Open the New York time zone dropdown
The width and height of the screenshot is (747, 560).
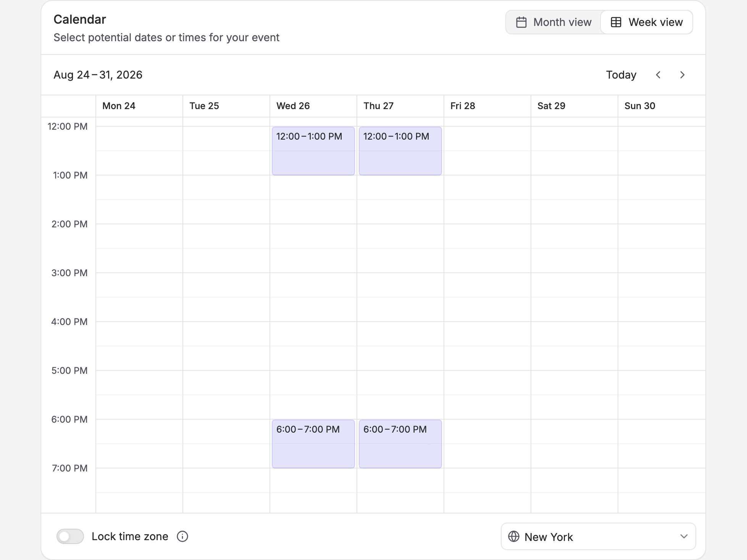(598, 536)
